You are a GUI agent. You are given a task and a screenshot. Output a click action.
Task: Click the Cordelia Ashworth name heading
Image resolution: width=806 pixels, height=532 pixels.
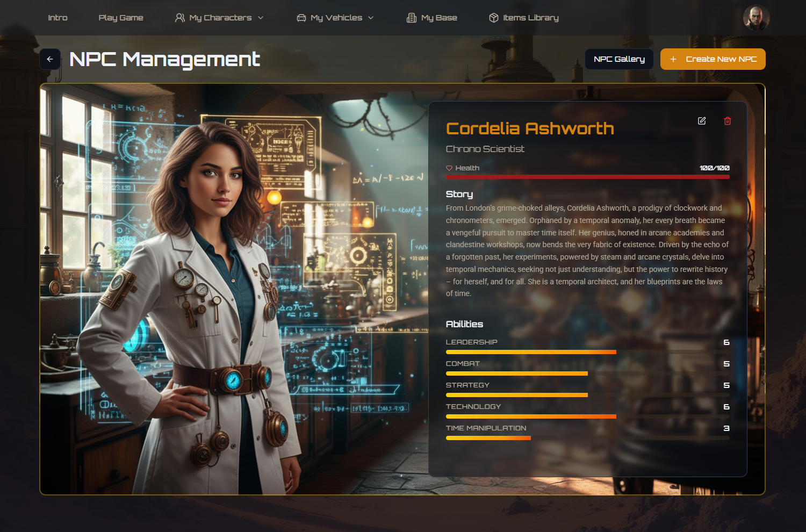(x=530, y=128)
